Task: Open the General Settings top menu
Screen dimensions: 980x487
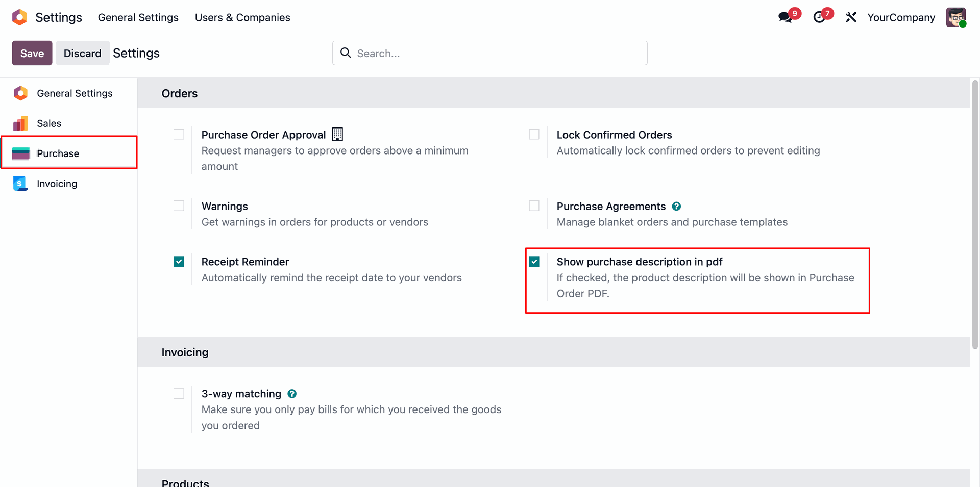Action: [x=138, y=17]
